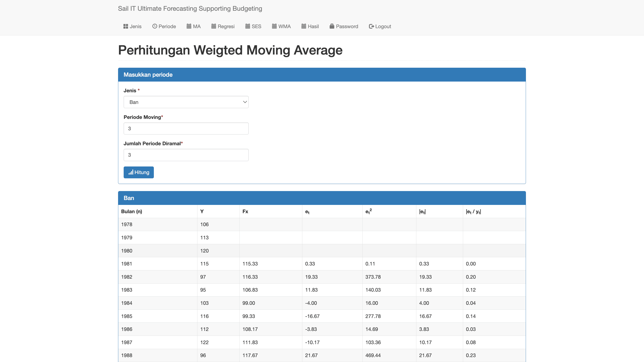
Task: Go to the Periode page
Action: [164, 27]
